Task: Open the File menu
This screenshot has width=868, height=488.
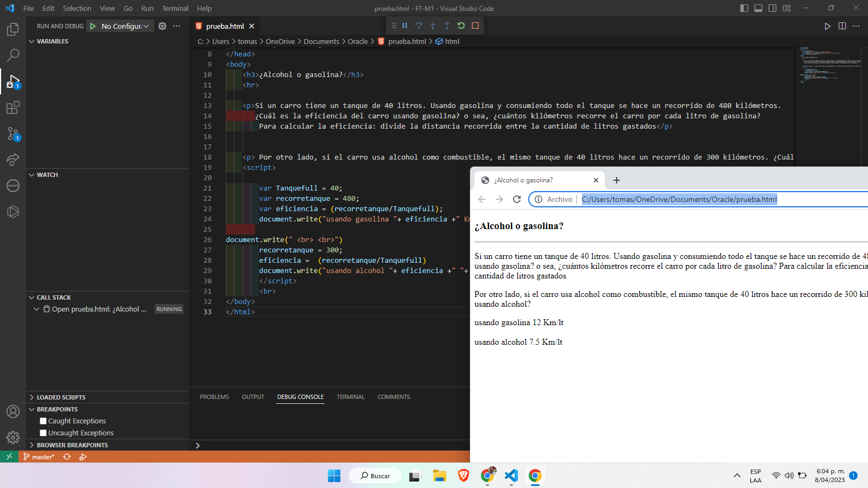Action: (29, 8)
